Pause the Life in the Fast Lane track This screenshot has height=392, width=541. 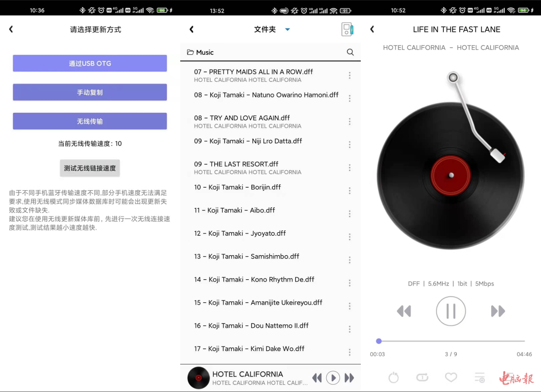[451, 311]
